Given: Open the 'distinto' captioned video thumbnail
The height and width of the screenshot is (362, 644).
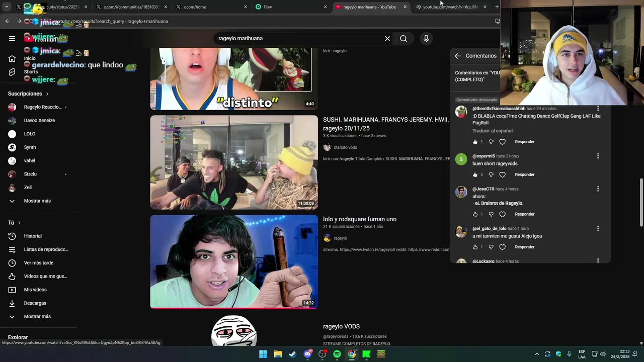Looking at the screenshot, I should click(x=234, y=78).
